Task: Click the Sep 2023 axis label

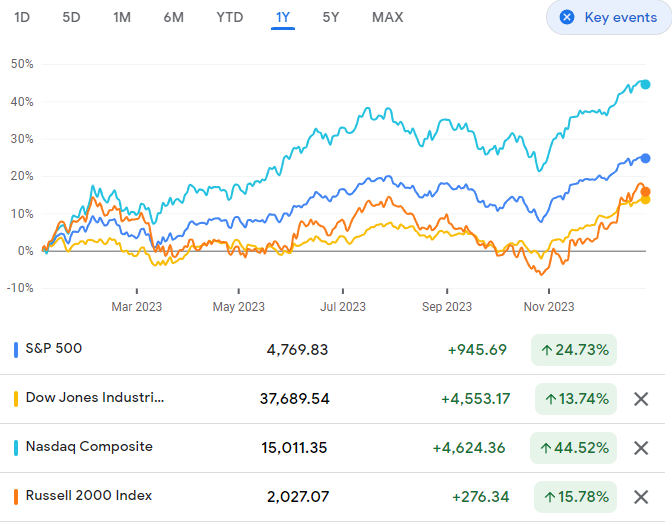Action: click(447, 307)
